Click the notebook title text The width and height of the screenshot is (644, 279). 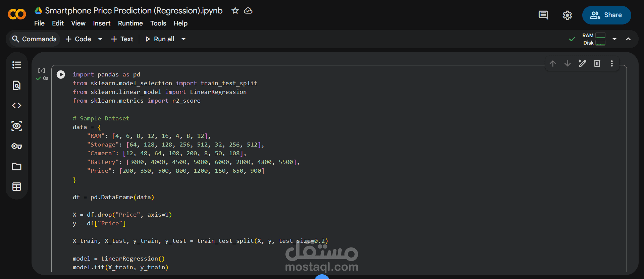coord(134,11)
